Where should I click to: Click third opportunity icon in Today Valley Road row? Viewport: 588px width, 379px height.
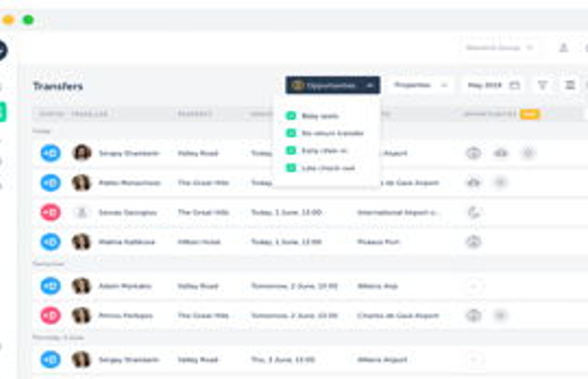528,153
